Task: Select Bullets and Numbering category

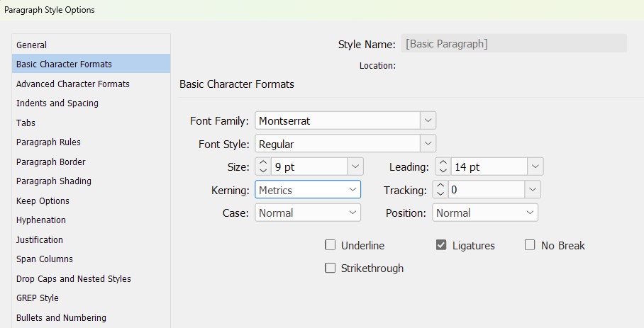Action: (61, 317)
